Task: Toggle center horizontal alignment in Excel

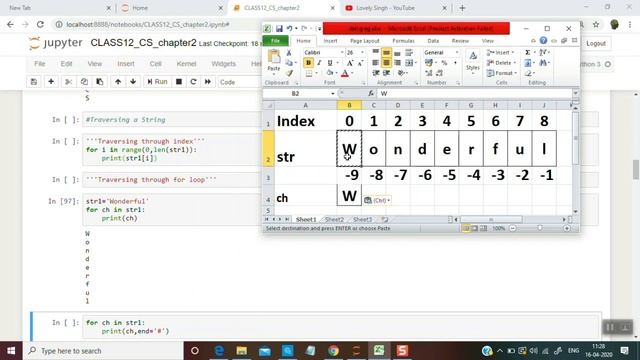Action: click(x=386, y=63)
